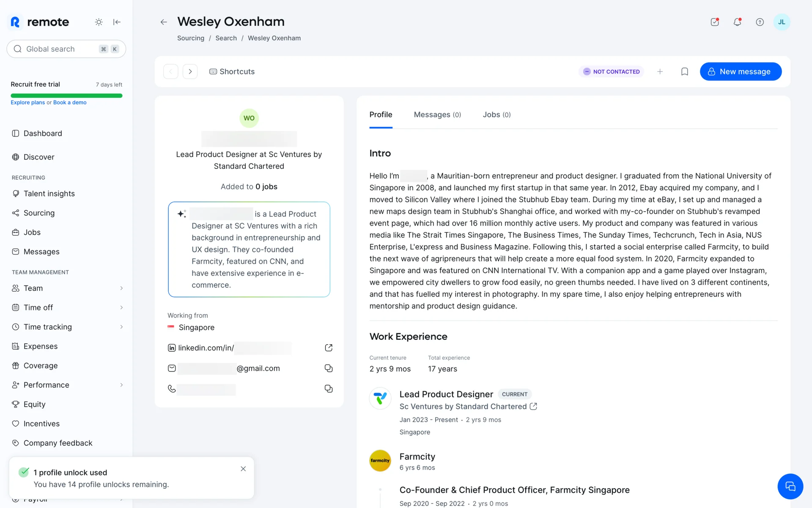Bookmark this candidate profile
Screen dimensions: 812x508
(685, 72)
